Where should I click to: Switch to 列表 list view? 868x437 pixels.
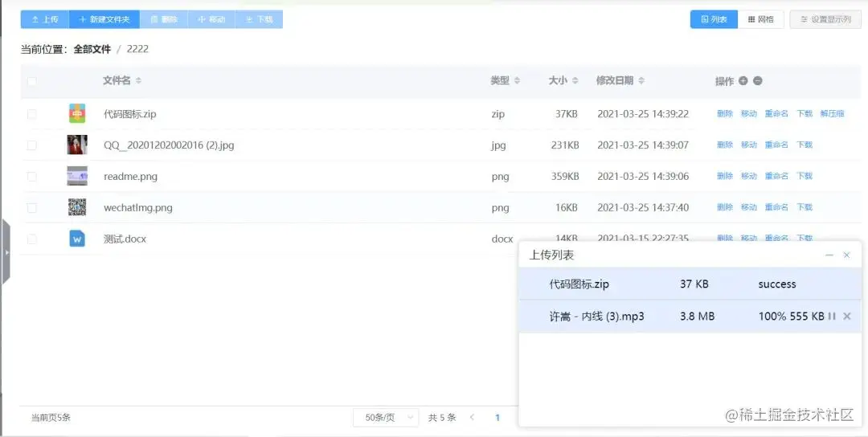coord(714,19)
